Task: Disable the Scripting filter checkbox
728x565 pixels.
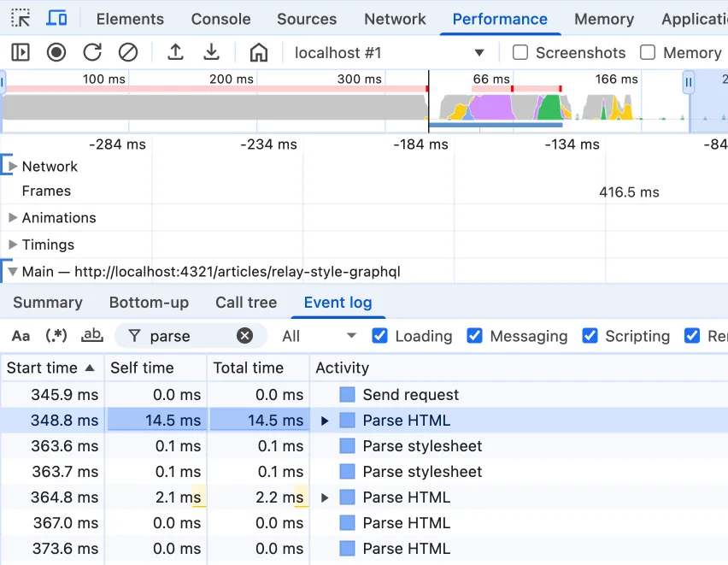Action: click(x=590, y=336)
